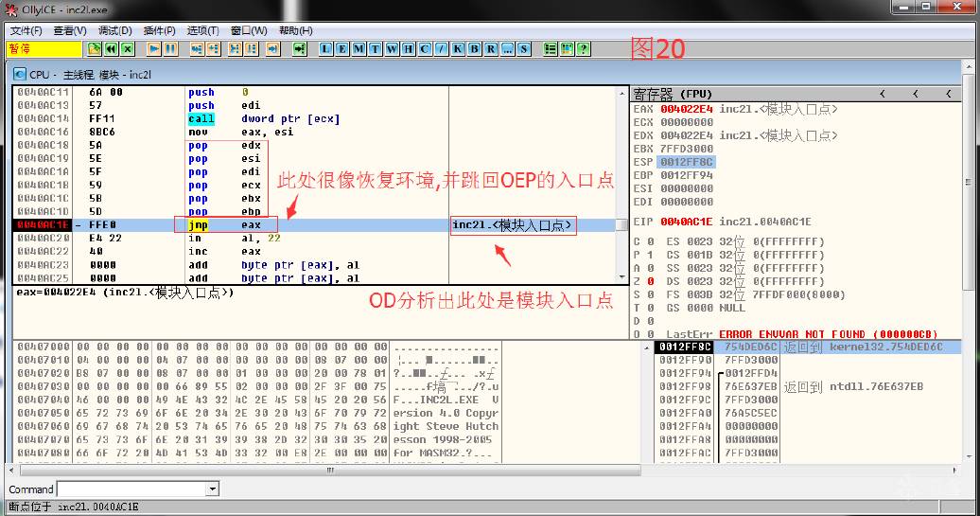Select the pop edx instruction row
The height and width of the screenshot is (516, 980).
click(x=314, y=145)
